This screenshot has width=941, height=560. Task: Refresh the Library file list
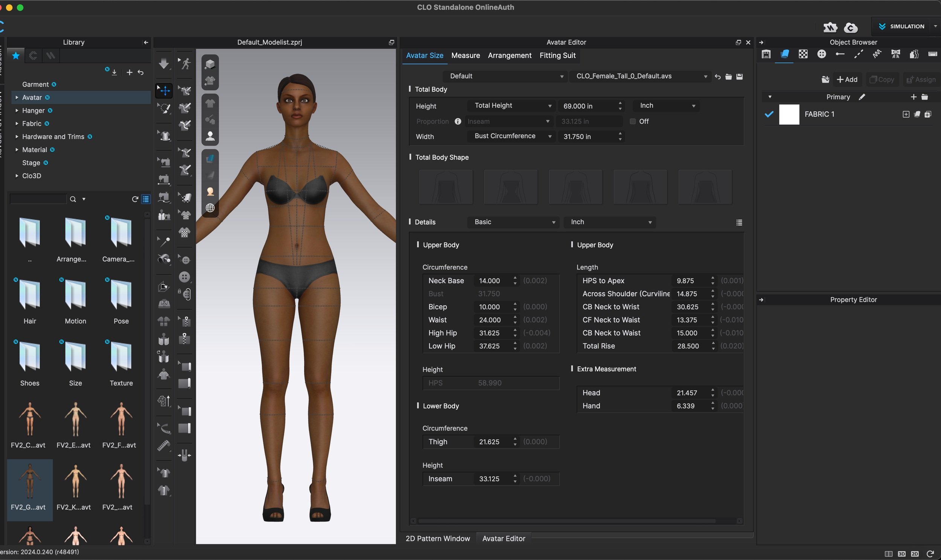pos(135,199)
